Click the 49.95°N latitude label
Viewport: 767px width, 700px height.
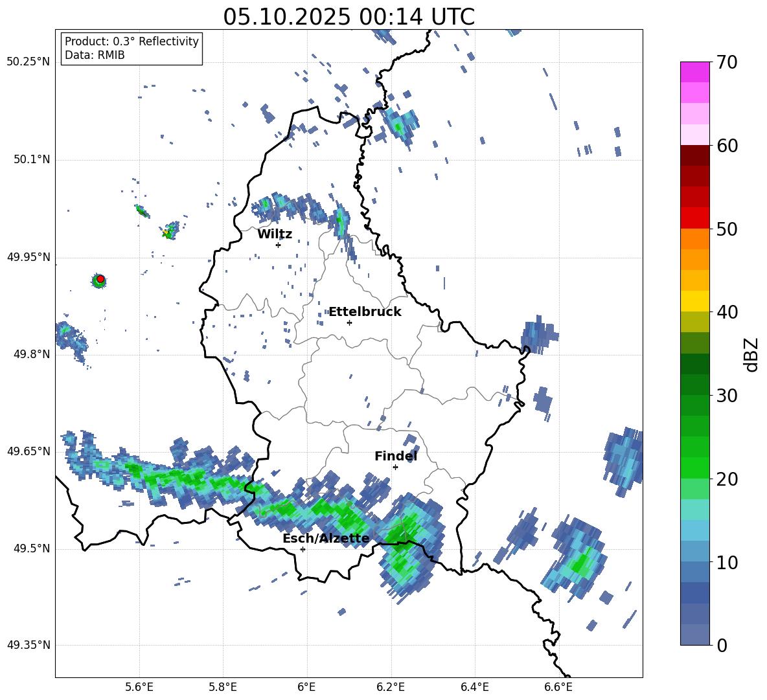(x=29, y=257)
